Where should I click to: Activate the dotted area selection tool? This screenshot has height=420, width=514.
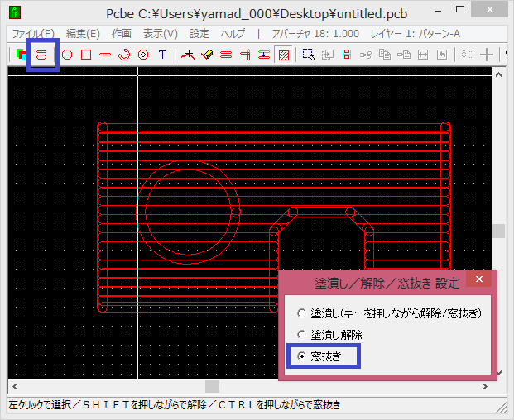click(308, 55)
